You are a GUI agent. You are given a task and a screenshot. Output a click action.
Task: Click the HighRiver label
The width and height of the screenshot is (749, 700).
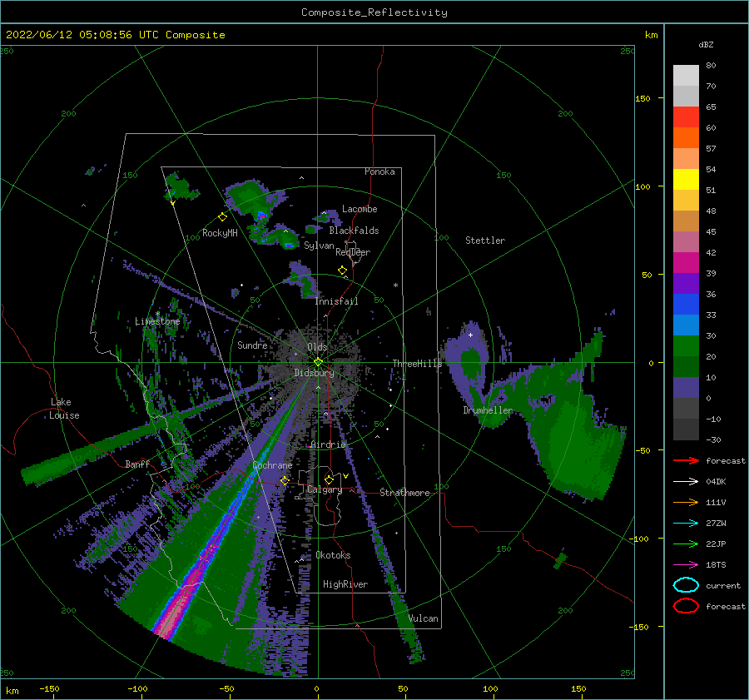point(345,584)
